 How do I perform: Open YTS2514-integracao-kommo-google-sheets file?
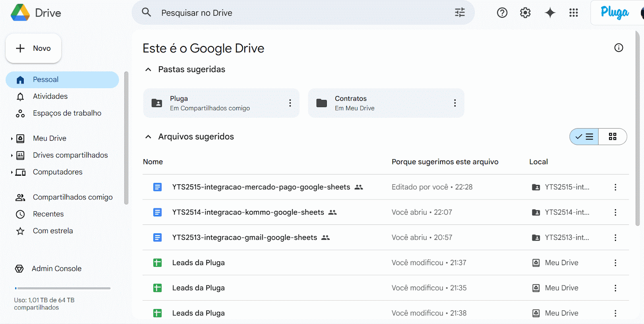(x=248, y=212)
